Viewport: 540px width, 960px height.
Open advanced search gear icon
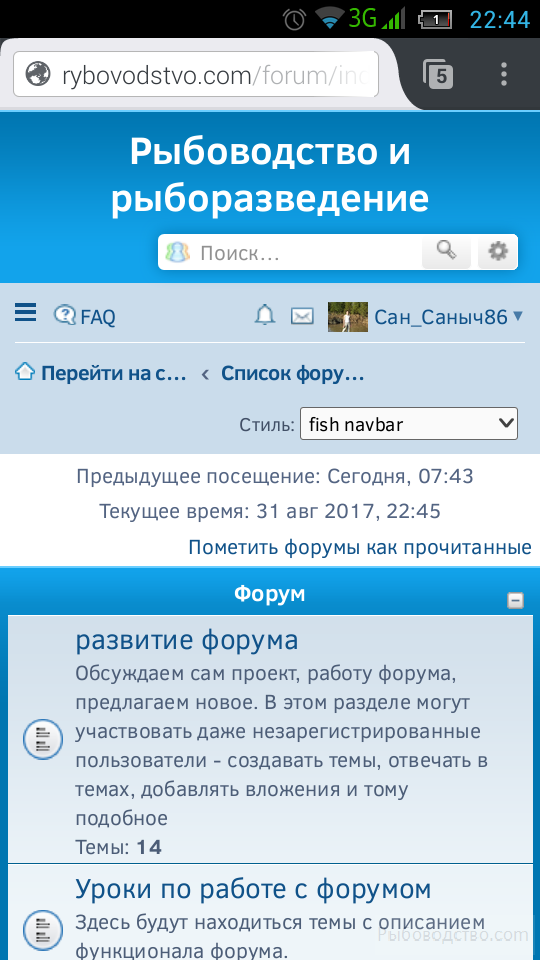pyautogui.click(x=498, y=251)
